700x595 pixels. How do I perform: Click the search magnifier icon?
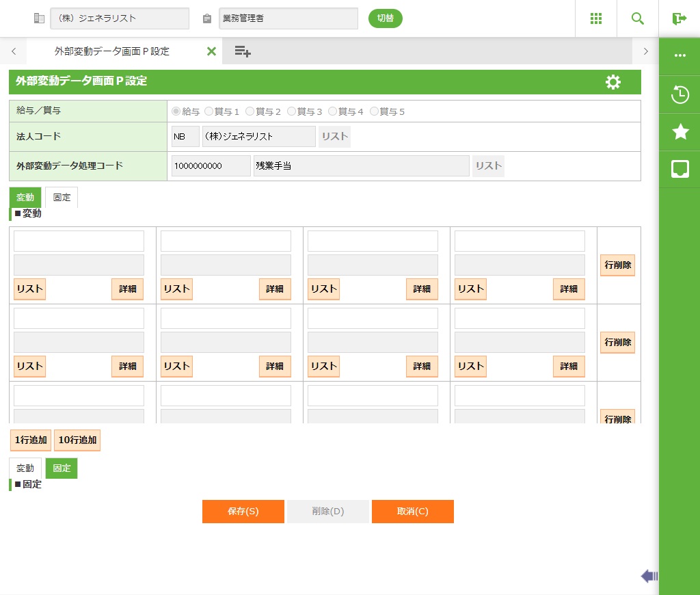click(638, 18)
